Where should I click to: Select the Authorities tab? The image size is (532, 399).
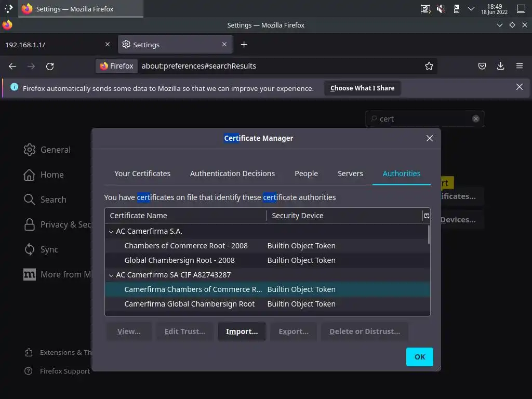402,174
